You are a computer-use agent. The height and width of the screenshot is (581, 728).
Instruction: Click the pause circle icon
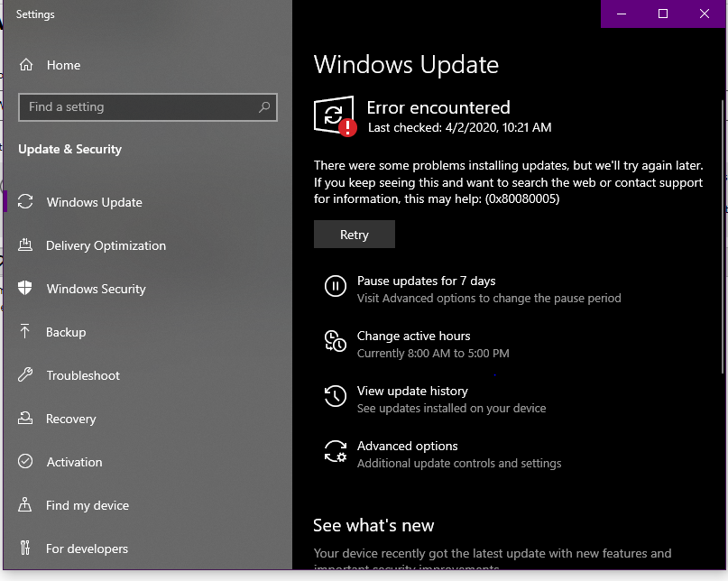point(336,286)
